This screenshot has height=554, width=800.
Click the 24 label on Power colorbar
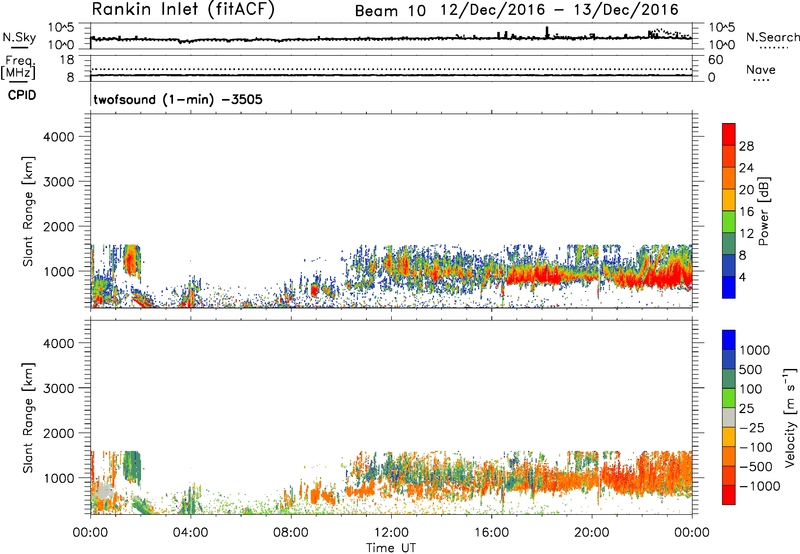(x=746, y=168)
